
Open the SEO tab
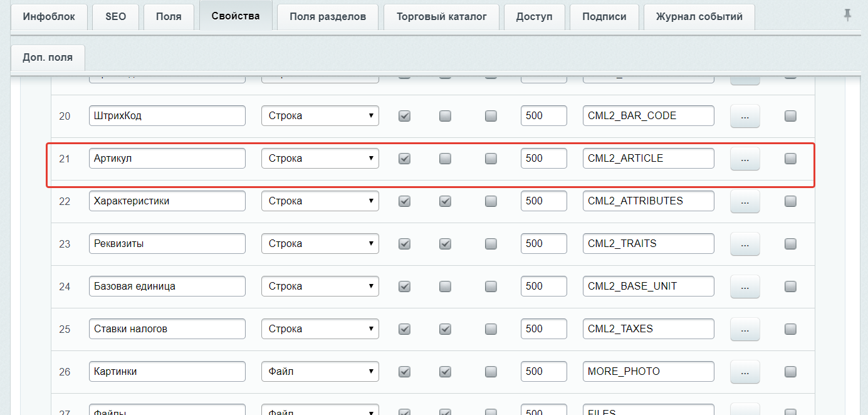click(x=115, y=16)
